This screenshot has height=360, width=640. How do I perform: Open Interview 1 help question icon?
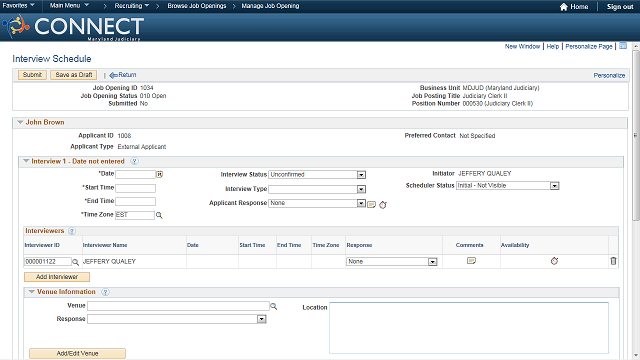coord(134,161)
